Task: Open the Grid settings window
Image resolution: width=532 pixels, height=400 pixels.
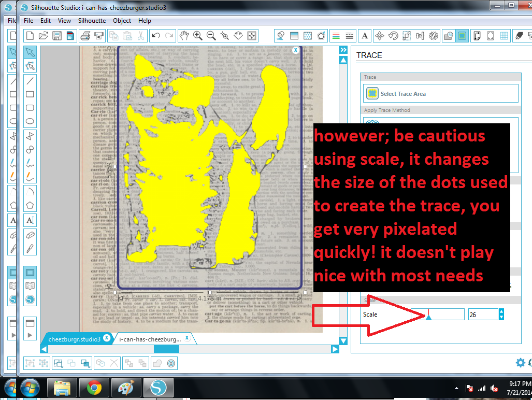Action: coord(504,36)
